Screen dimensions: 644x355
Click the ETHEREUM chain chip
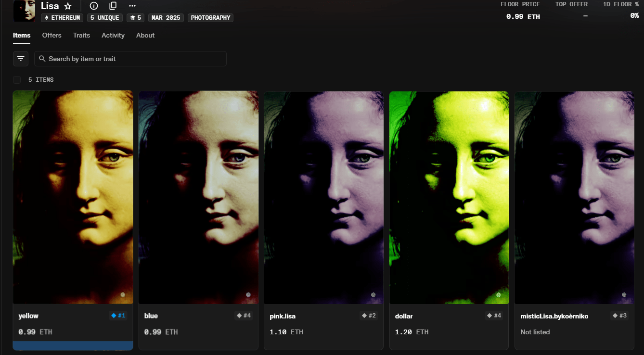(62, 18)
